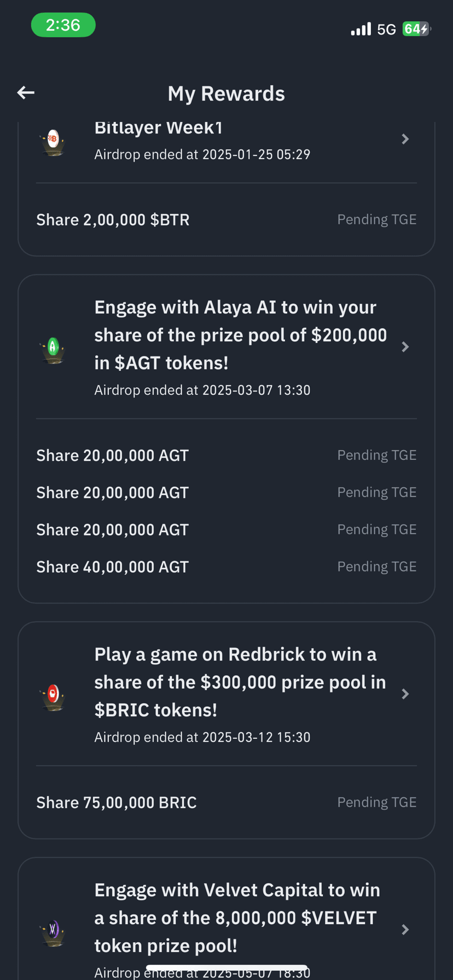Select the Share 75,00,000 BRIC reward row
Screen dimensions: 453x980
pyautogui.click(x=226, y=802)
